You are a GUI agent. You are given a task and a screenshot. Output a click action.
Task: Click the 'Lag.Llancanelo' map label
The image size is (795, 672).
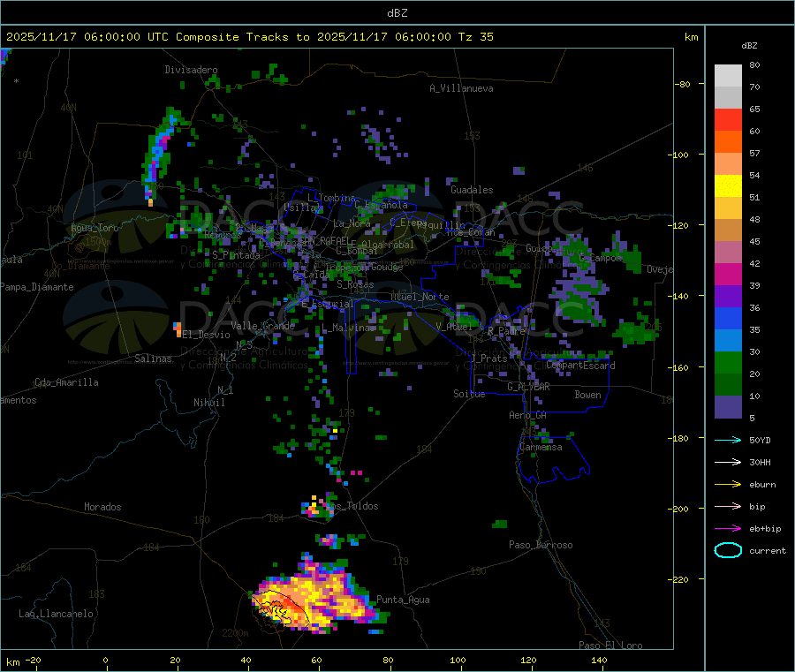click(57, 614)
